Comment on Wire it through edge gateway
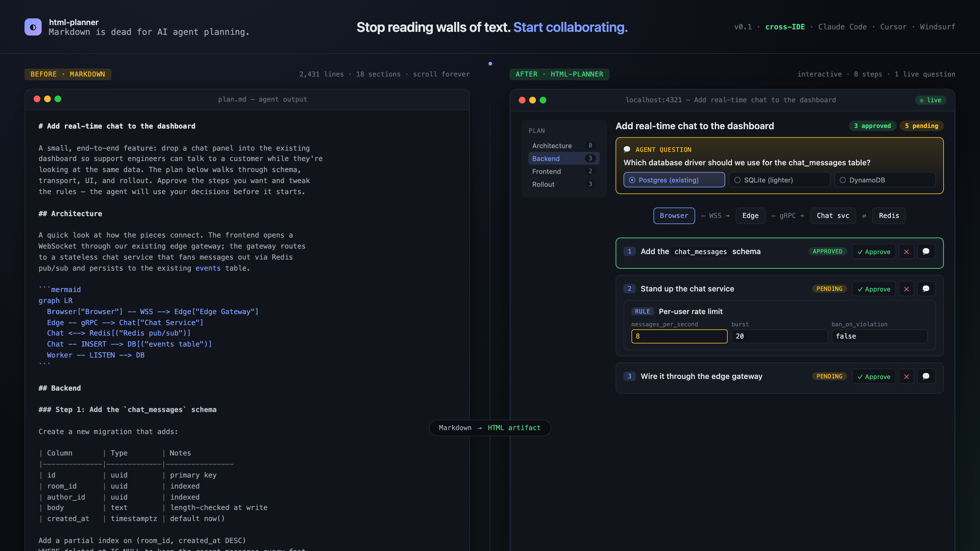This screenshot has height=551, width=980. (926, 377)
